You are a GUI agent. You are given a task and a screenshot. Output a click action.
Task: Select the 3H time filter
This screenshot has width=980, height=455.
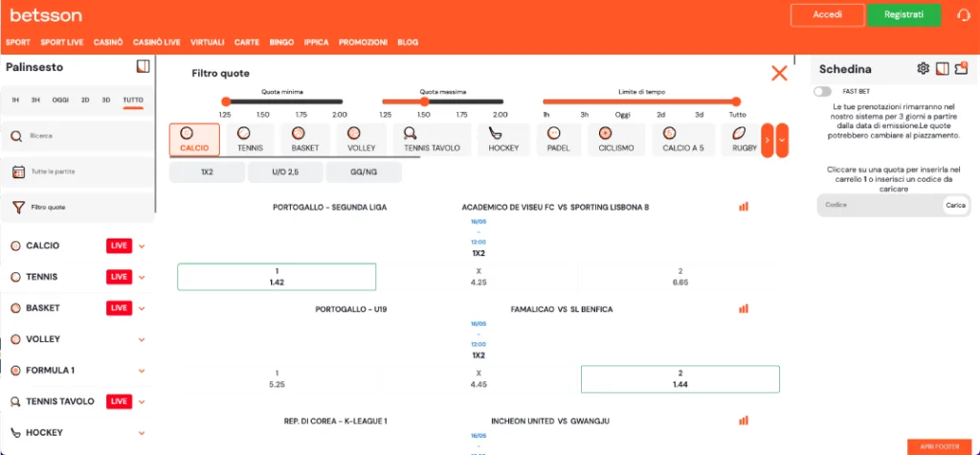click(x=35, y=101)
